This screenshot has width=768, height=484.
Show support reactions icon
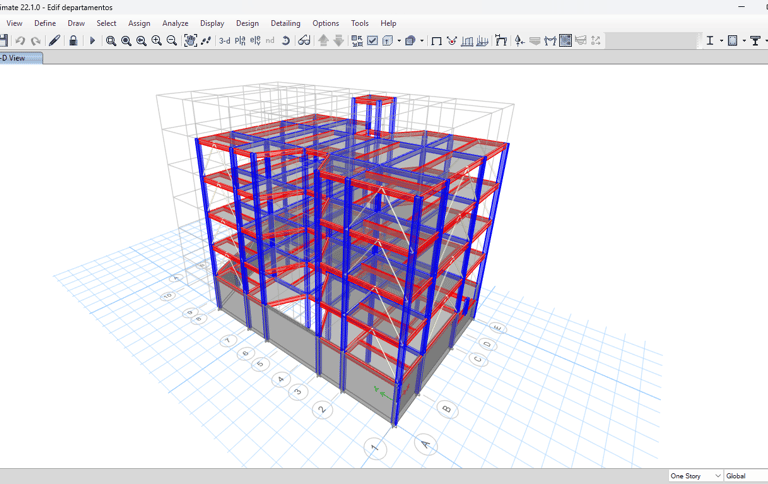520,41
